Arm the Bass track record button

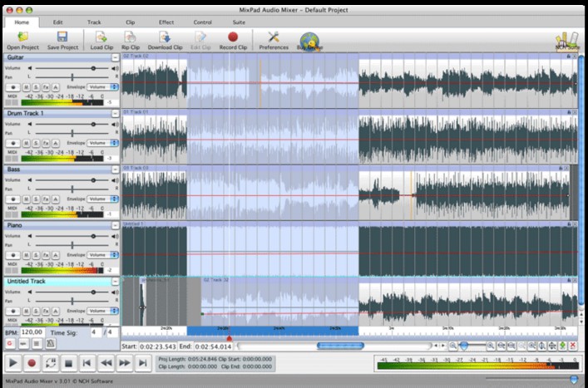click(x=13, y=199)
